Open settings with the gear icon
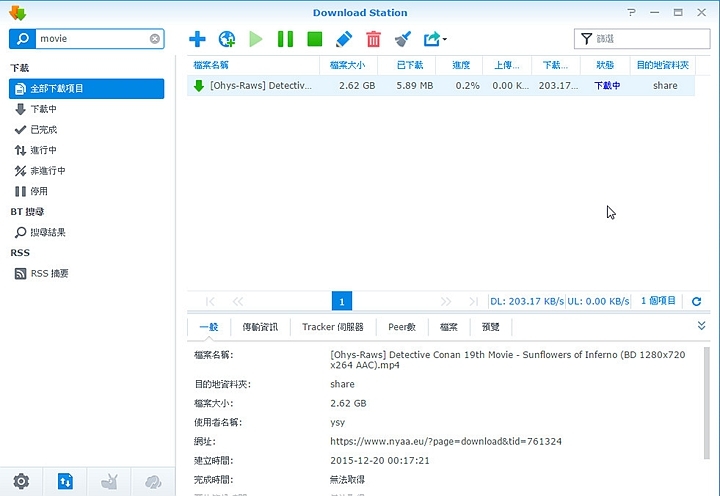The image size is (720, 496). pos(21,481)
